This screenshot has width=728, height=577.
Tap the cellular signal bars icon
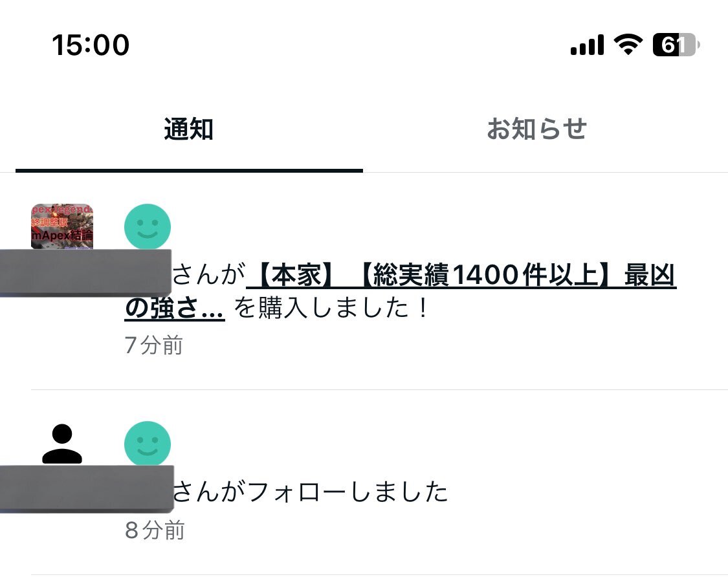click(588, 45)
